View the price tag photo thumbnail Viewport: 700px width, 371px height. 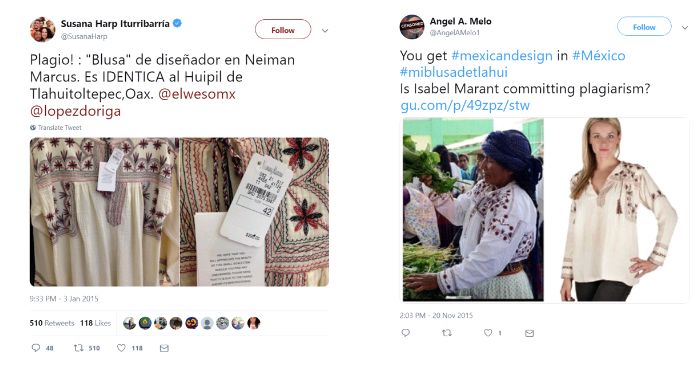254,212
